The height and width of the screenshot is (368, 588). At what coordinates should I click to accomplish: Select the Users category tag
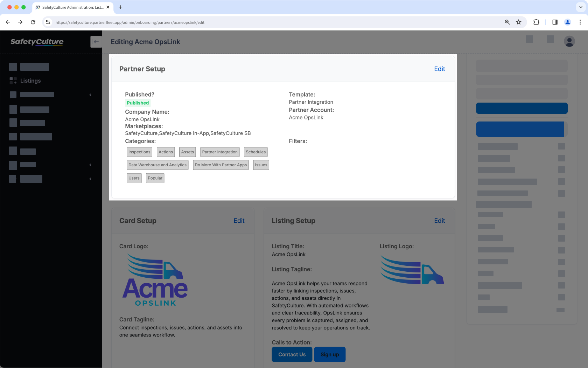click(x=134, y=178)
